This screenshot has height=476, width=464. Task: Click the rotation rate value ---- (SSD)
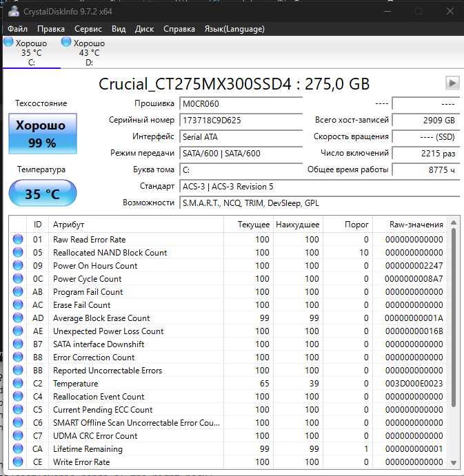pos(425,137)
